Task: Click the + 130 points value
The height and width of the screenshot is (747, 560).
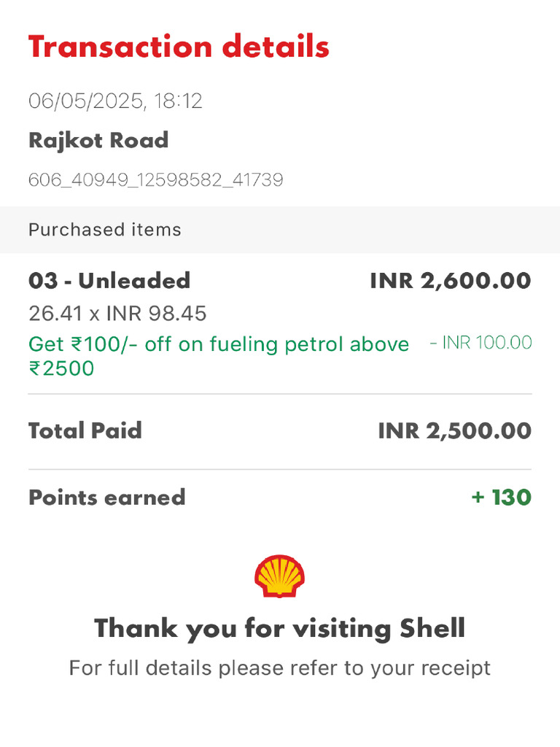Action: [x=501, y=498]
